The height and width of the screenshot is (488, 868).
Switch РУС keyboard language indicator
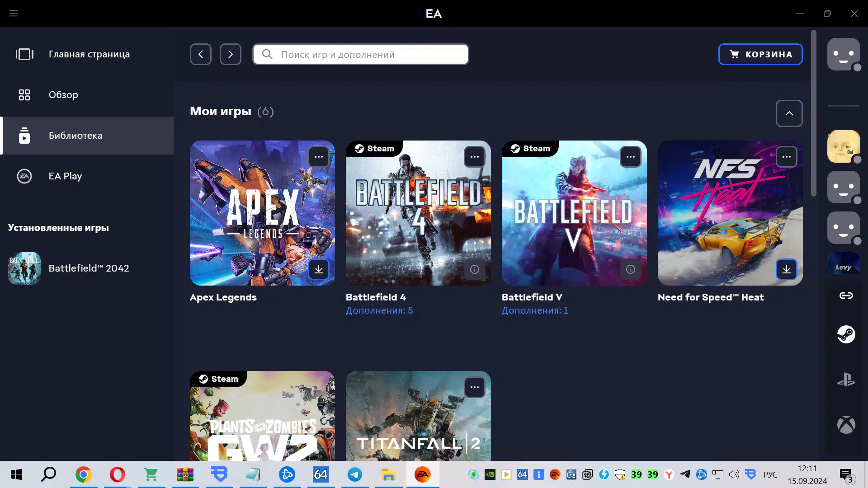coord(770,474)
